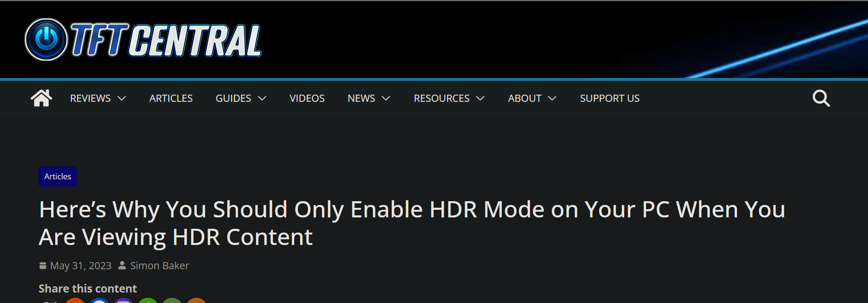Viewport: 868px width, 303px height.
Task: Open the About menu
Action: point(525,98)
